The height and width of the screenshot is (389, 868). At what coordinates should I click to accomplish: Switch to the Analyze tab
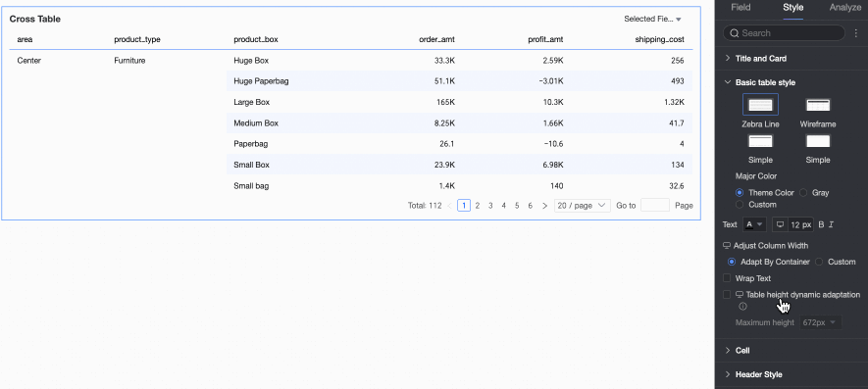pyautogui.click(x=844, y=7)
